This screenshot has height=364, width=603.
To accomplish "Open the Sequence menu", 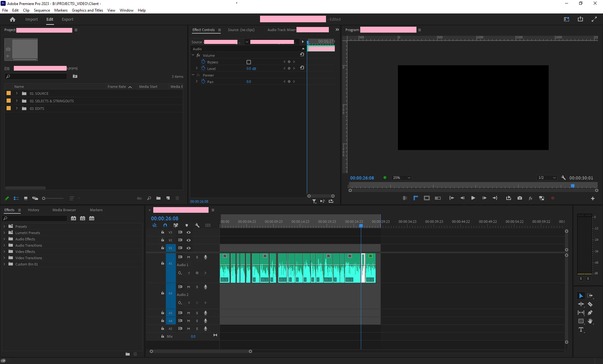I will point(42,10).
